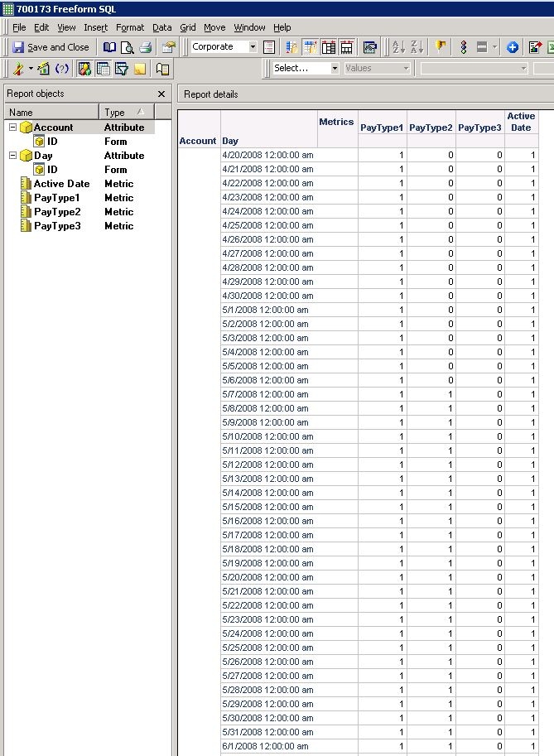This screenshot has width=554, height=756.
Task: Open the Edit menu
Action: (x=41, y=27)
